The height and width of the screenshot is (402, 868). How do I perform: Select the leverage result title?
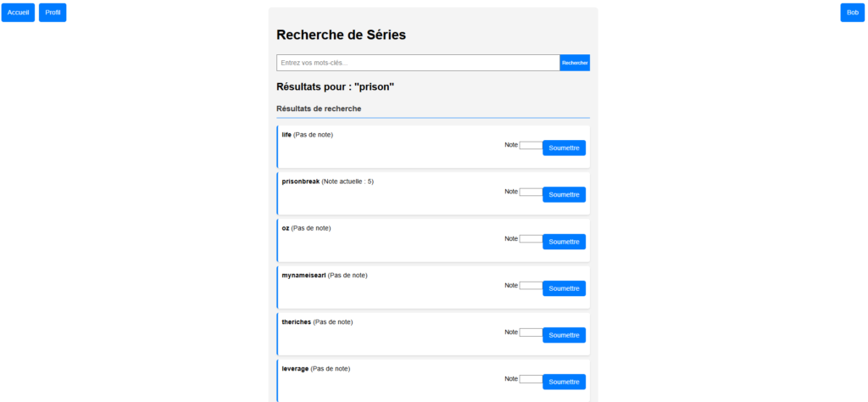(x=295, y=369)
